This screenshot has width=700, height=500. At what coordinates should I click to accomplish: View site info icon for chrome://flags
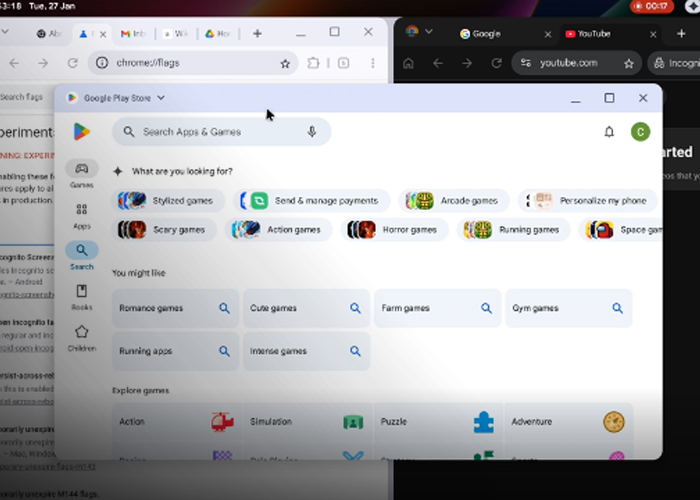pos(102,62)
